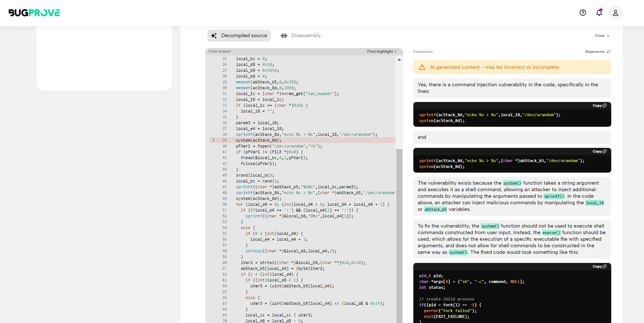Copy the fixed fork code block

(599, 267)
